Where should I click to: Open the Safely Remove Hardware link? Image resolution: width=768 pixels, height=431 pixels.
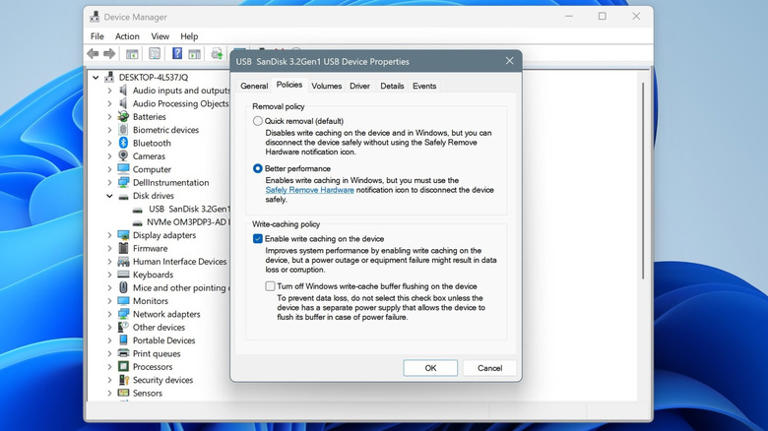(310, 190)
